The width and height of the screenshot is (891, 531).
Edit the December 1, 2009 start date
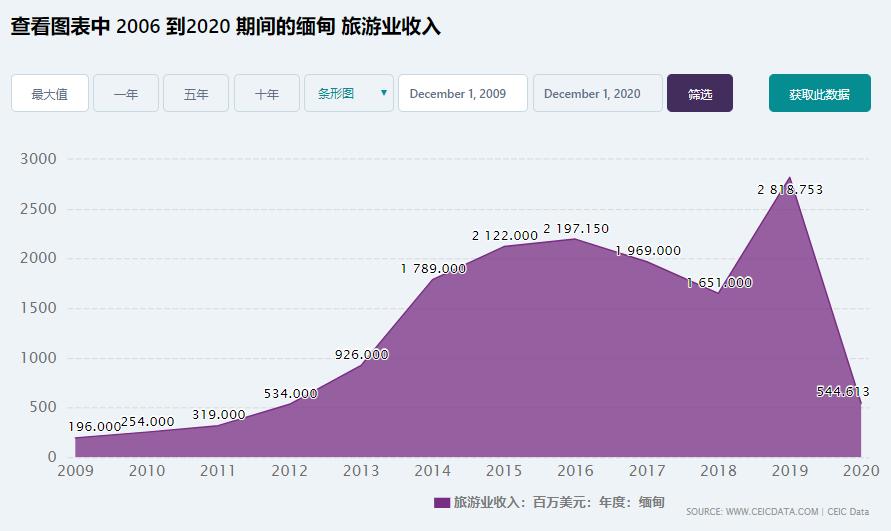462,94
